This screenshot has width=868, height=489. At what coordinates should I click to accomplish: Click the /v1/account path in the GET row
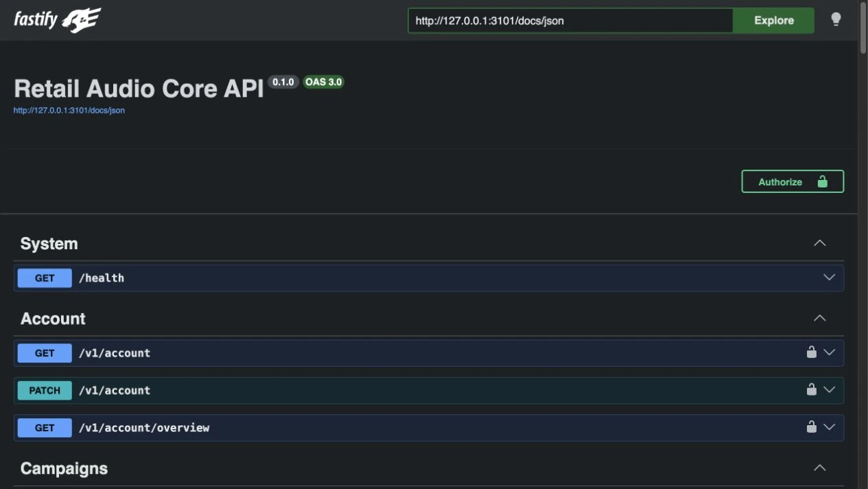pos(115,353)
